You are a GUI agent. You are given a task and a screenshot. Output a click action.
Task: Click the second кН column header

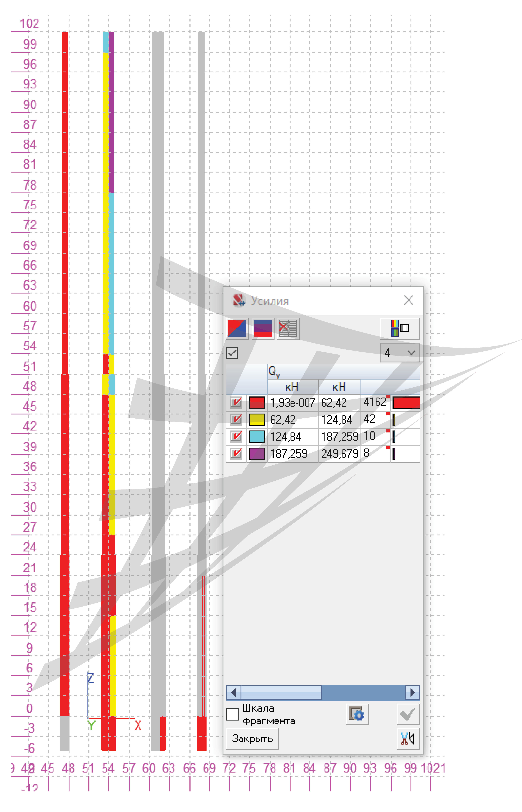[x=340, y=387]
